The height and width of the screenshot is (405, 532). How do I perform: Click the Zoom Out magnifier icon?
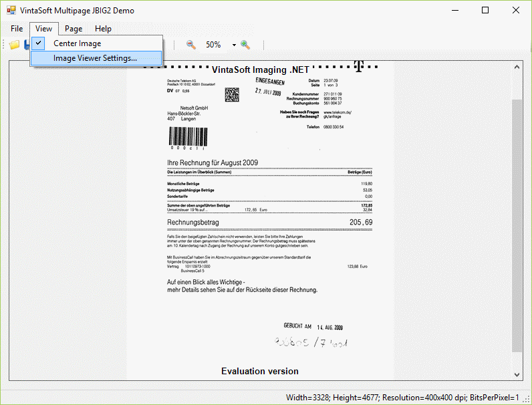point(191,45)
